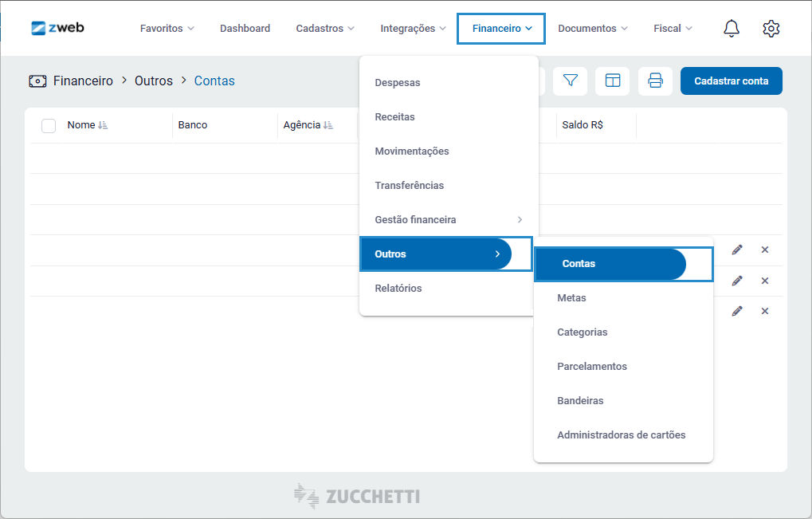Click the top row's pencil edit icon
Screen dimensions: 812x519
pyautogui.click(x=737, y=250)
